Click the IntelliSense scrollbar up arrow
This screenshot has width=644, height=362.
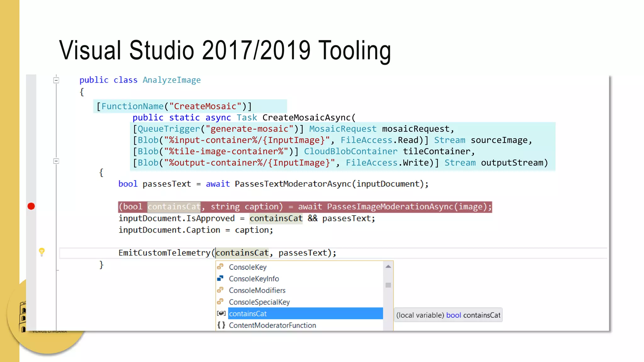click(x=388, y=266)
